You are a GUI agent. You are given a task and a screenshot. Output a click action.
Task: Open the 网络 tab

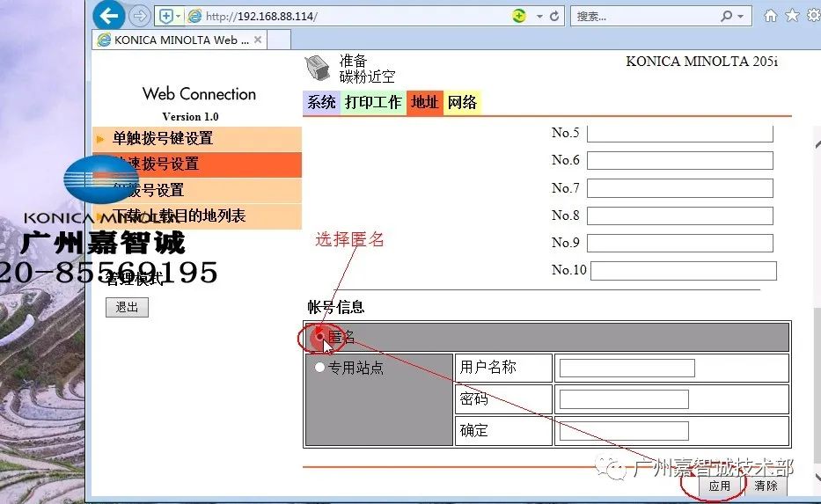coord(462,102)
